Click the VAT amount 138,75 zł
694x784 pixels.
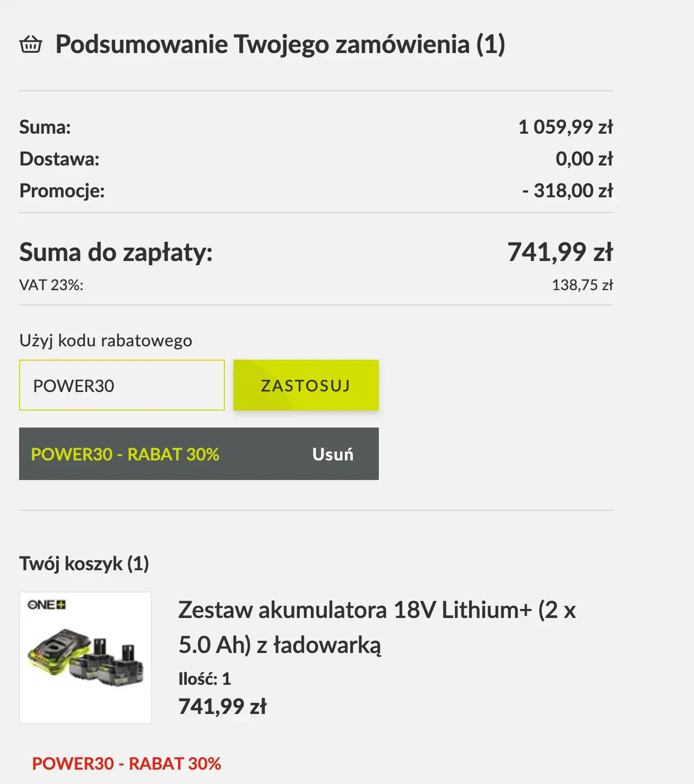point(582,285)
